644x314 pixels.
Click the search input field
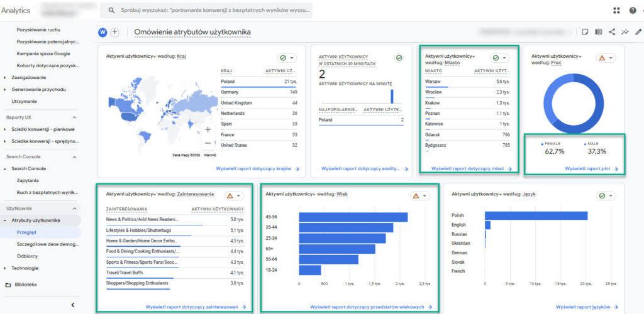(x=208, y=10)
